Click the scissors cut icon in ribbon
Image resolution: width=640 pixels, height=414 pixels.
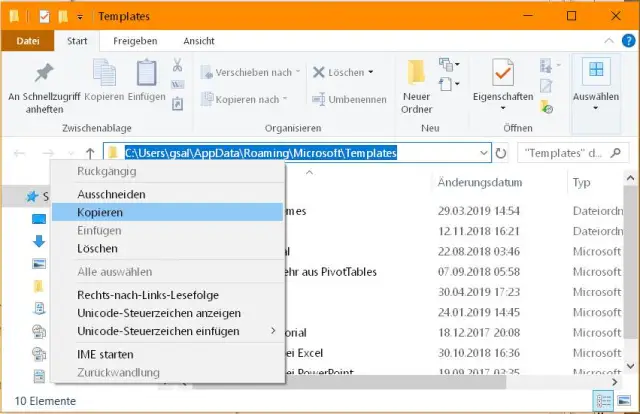[178, 65]
